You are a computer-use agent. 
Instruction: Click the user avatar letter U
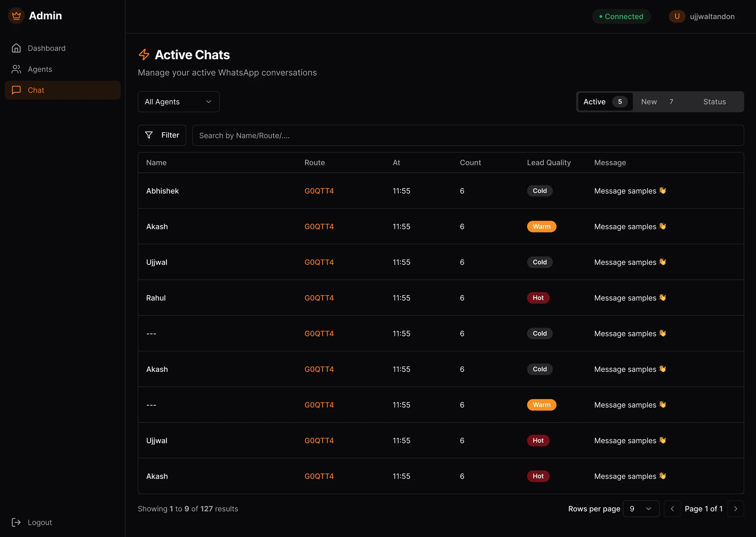click(x=677, y=16)
